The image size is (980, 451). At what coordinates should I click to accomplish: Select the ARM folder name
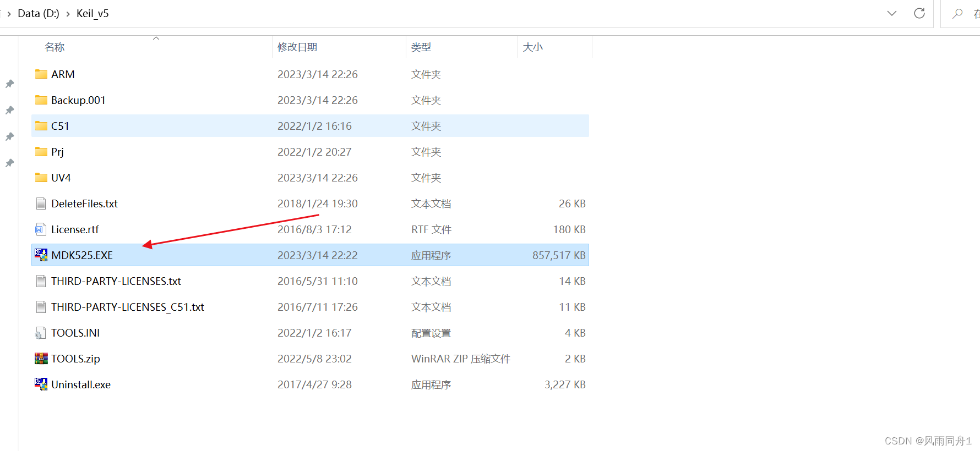tap(63, 74)
